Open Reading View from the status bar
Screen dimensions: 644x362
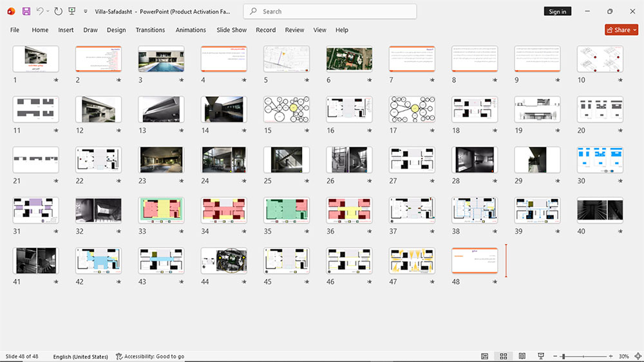tap(522, 356)
